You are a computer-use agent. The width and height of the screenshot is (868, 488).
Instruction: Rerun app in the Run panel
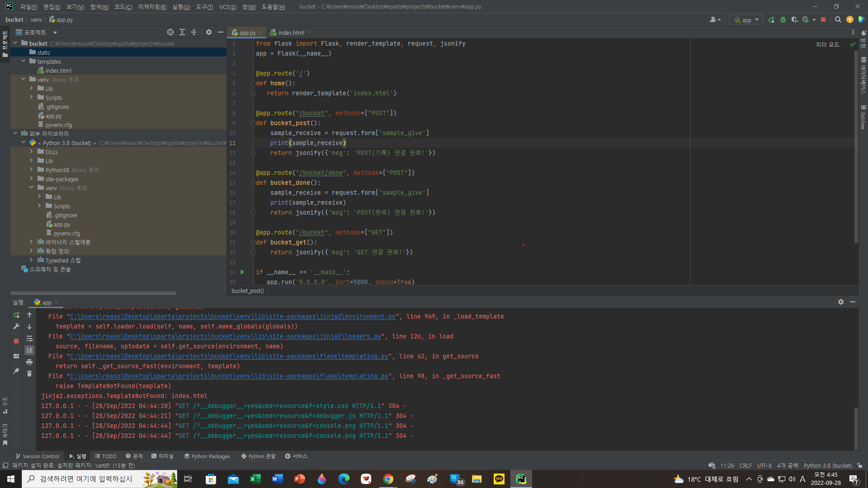(16, 315)
